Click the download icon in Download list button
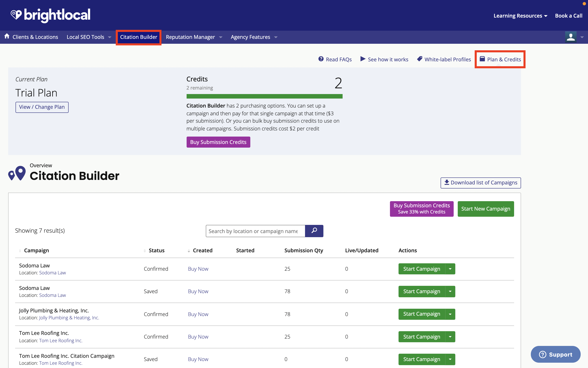 coord(447,182)
